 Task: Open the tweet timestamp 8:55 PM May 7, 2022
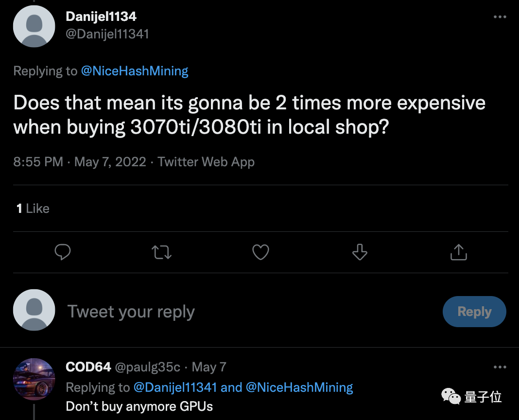[x=80, y=162]
